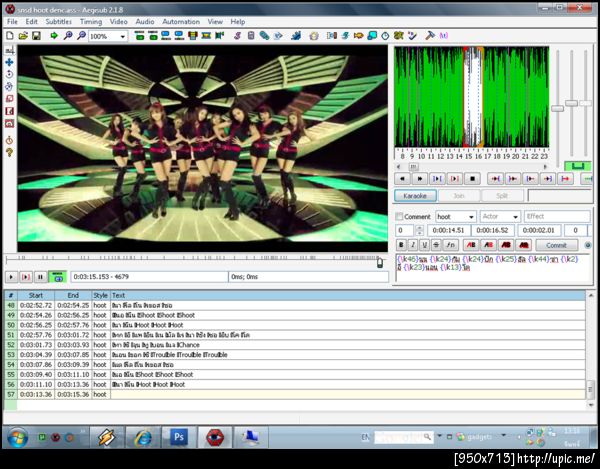Toggle italic formatting I button
The height and width of the screenshot is (469, 600).
pyautogui.click(x=412, y=245)
